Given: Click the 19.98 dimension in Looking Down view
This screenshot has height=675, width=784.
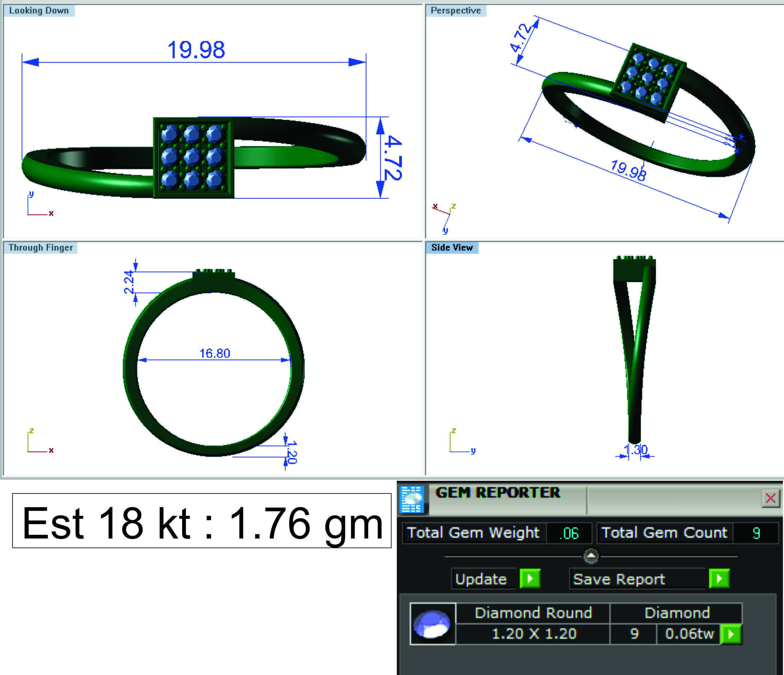Looking at the screenshot, I should [196, 50].
